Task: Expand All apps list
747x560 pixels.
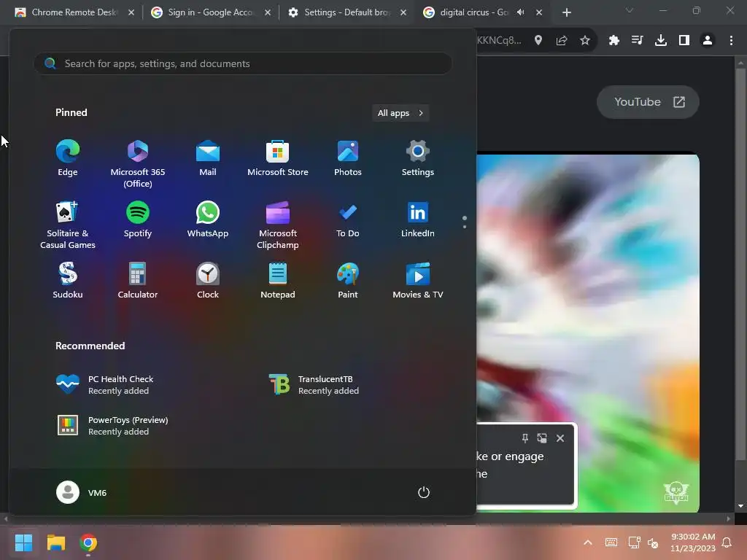Action: (400, 113)
